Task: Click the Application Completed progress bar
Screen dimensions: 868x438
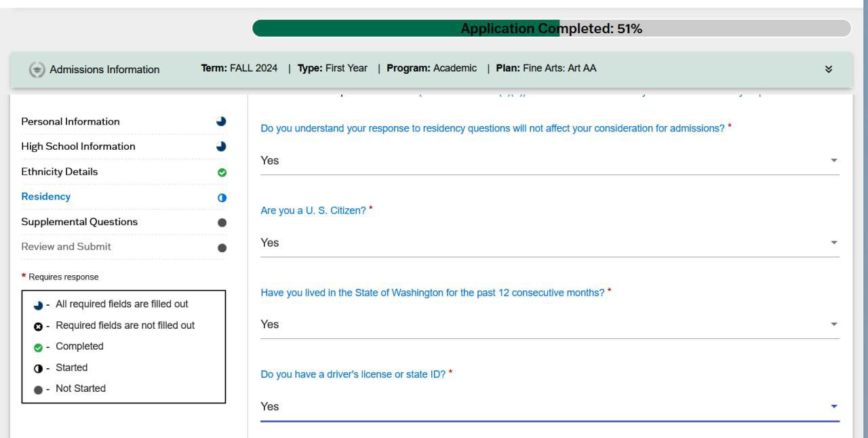Action: point(551,28)
